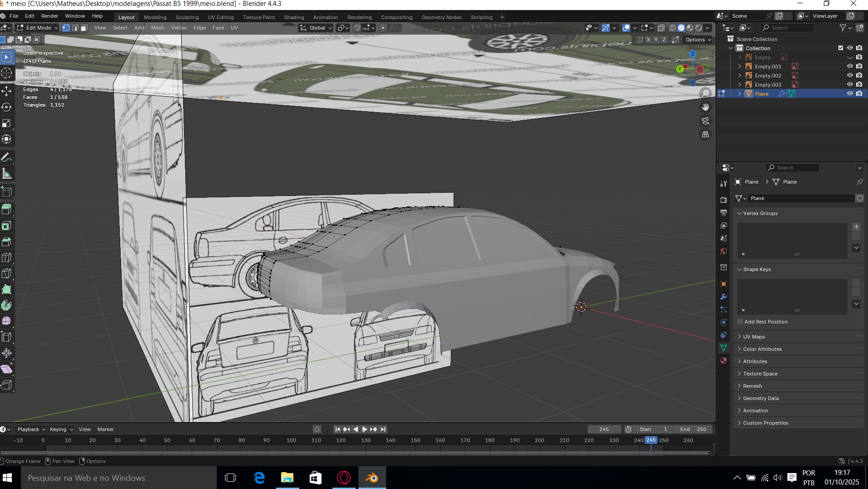Screen dimensions: 868x489
Task: Select the Move tool in toolbar
Action: [x=7, y=91]
